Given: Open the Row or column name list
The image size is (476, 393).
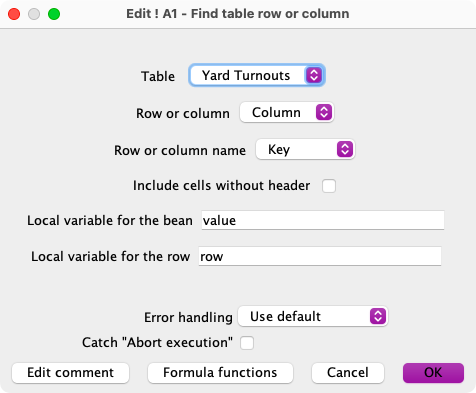Looking at the screenshot, I should coord(305,149).
